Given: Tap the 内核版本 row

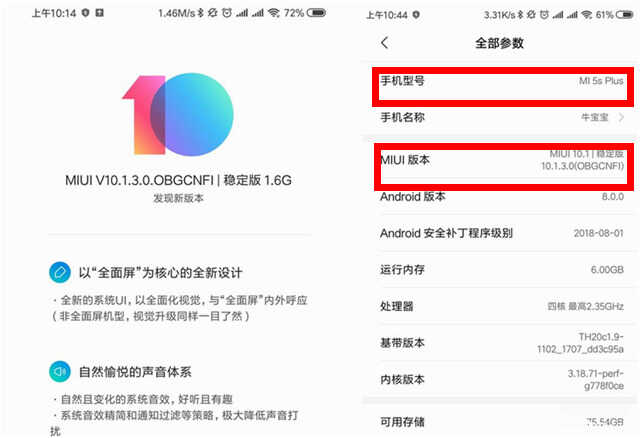Looking at the screenshot, I should click(502, 379).
